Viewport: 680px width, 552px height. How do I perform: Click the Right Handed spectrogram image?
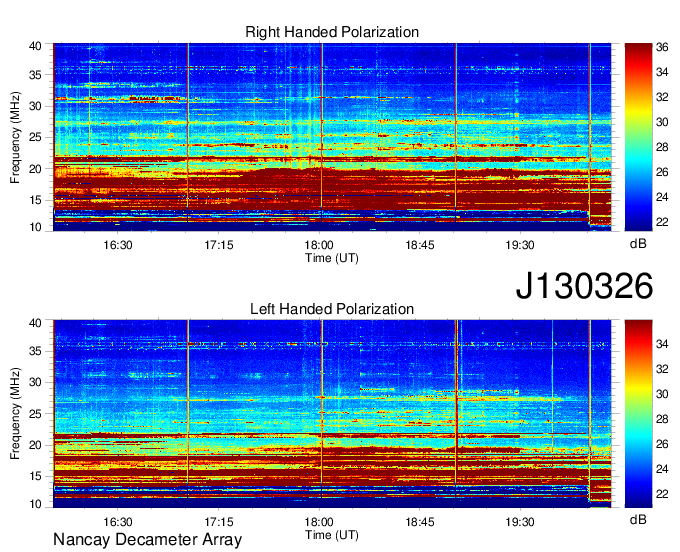pyautogui.click(x=332, y=137)
